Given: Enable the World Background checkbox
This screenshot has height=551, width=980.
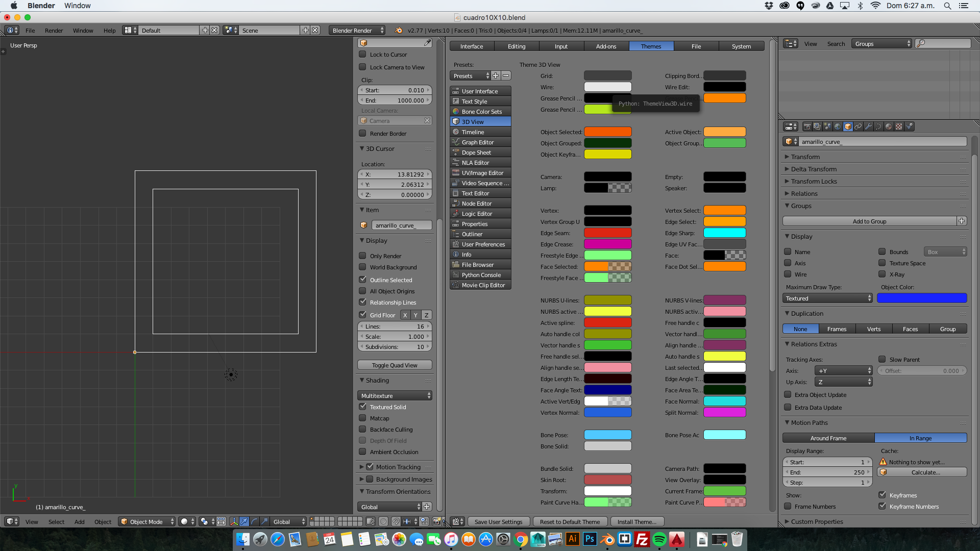Looking at the screenshot, I should click(362, 267).
